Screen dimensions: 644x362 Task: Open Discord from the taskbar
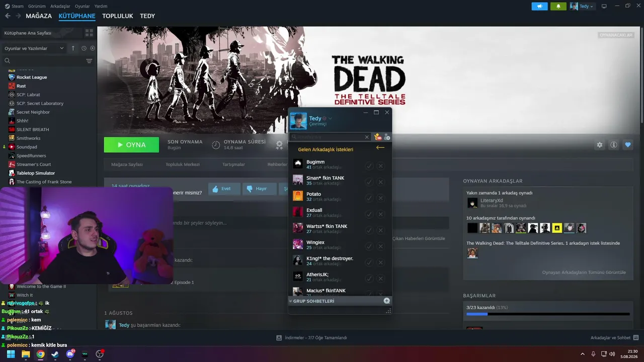coord(70,354)
